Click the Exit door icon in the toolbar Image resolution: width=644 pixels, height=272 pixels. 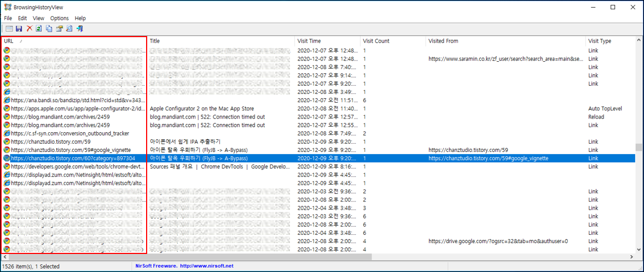tap(80, 29)
